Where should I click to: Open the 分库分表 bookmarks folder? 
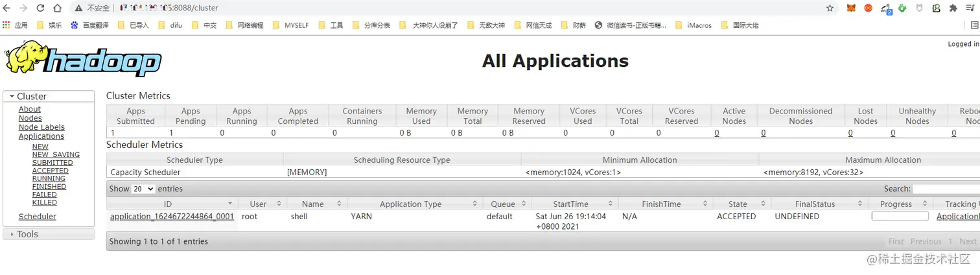[x=371, y=25]
